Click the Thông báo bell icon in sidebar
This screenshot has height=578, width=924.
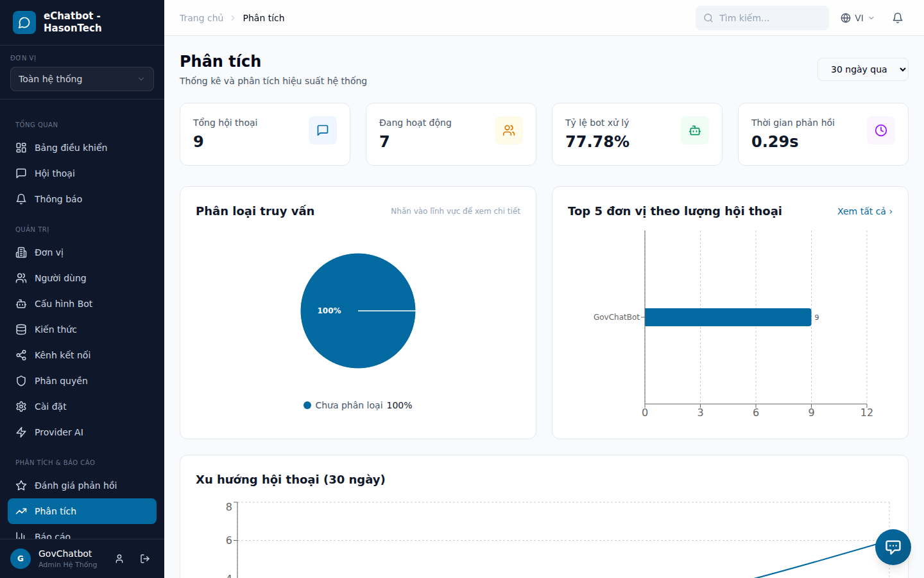[x=21, y=198]
